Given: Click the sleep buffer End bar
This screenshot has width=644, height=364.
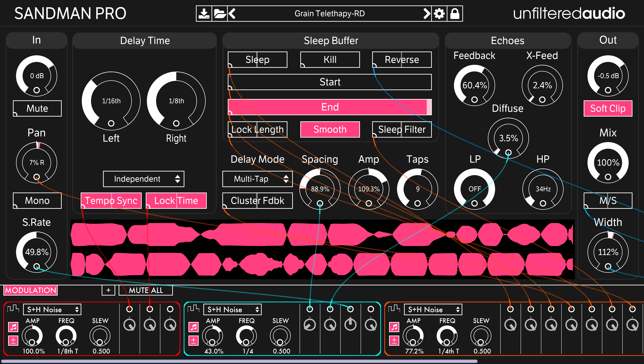Looking at the screenshot, I should point(330,107).
